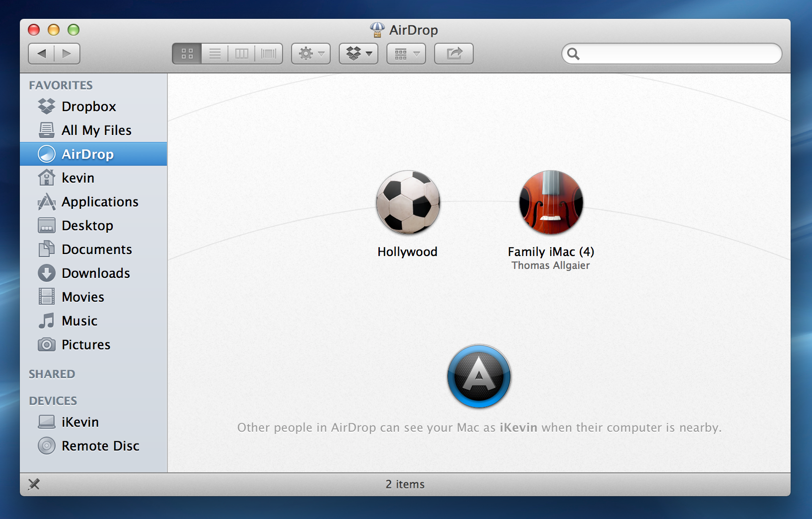Close the AirDrop Finder window
Image resolution: width=812 pixels, height=519 pixels.
tap(34, 30)
